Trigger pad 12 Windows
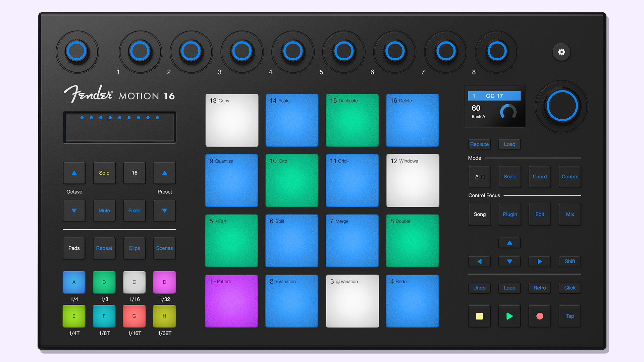Screen dimensions: 644x362 pos(413,181)
